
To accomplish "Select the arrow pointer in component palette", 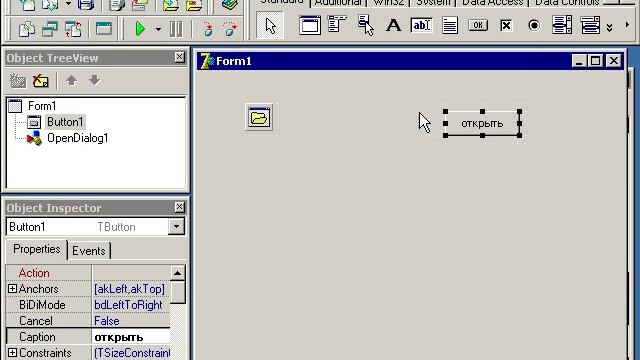I will 270,26.
